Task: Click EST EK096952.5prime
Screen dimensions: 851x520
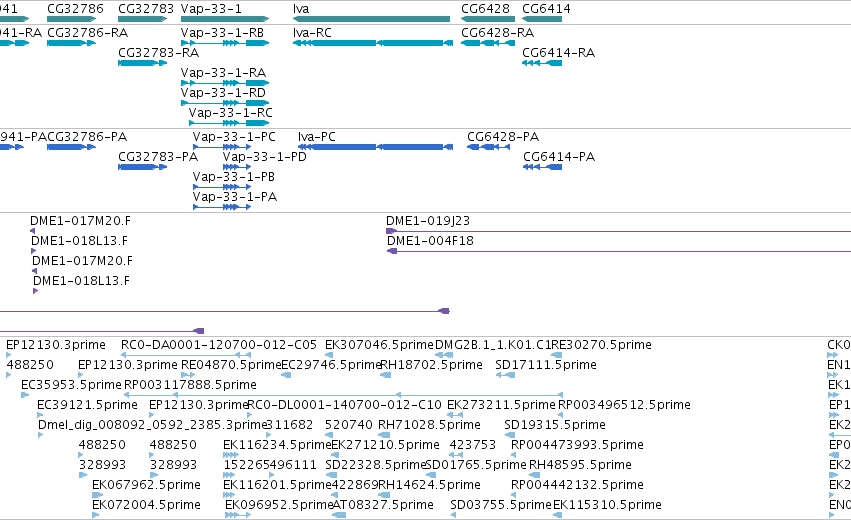Action: point(279,505)
